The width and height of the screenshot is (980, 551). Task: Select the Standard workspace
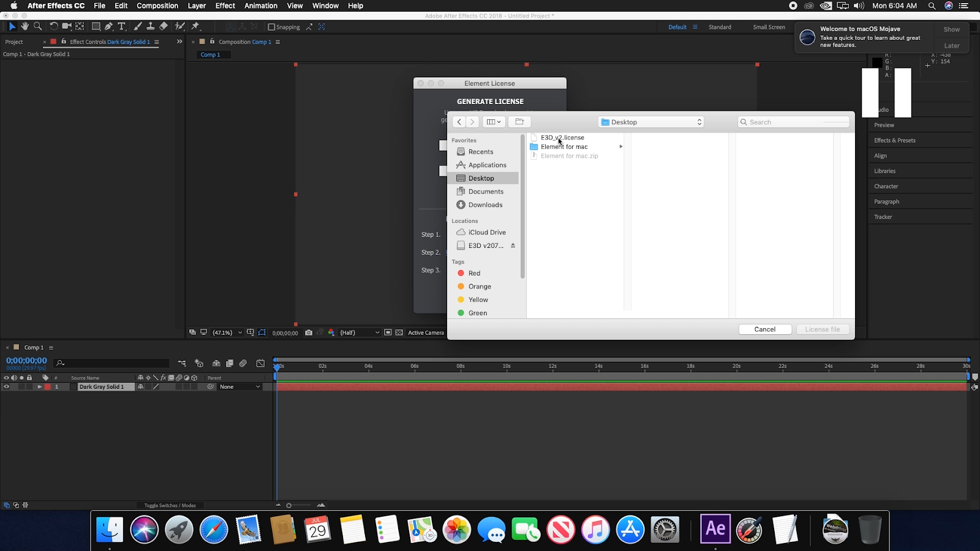720,27
